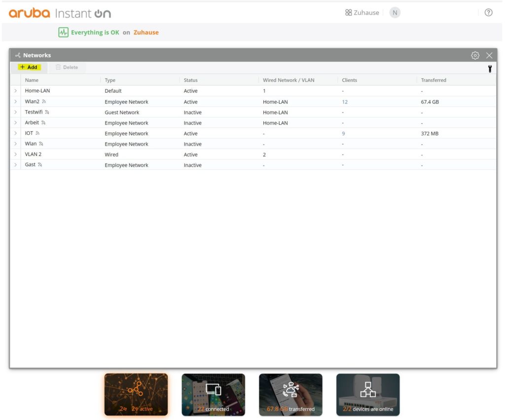The image size is (505, 420).
Task: Expand the IOT network row
Action: pyautogui.click(x=15, y=133)
